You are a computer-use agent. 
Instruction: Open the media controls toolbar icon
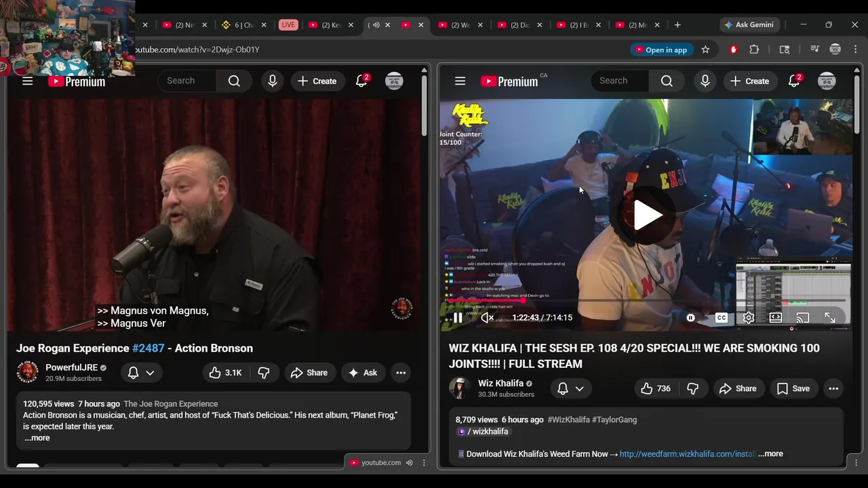point(814,49)
